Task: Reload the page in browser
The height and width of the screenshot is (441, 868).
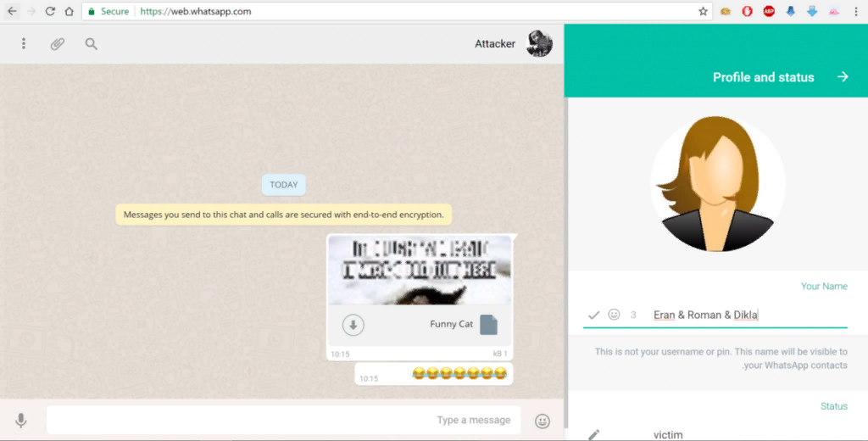Action: [50, 11]
